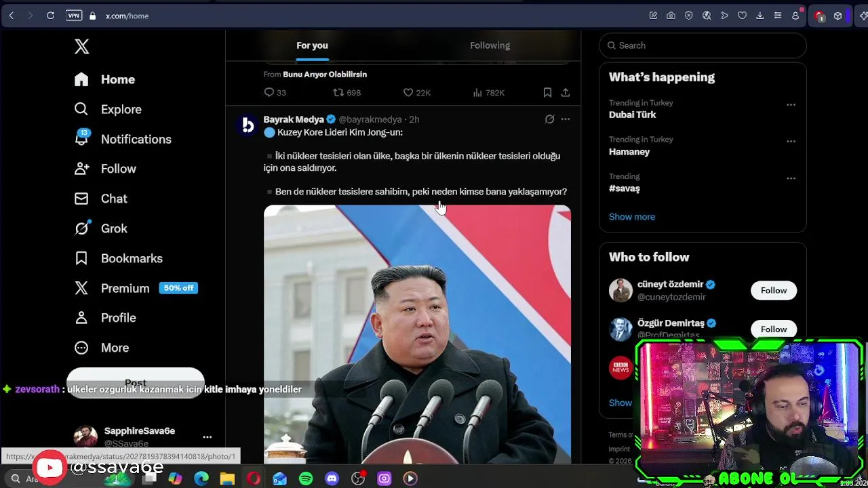Open the ad blocker shield icon

(x=689, y=16)
